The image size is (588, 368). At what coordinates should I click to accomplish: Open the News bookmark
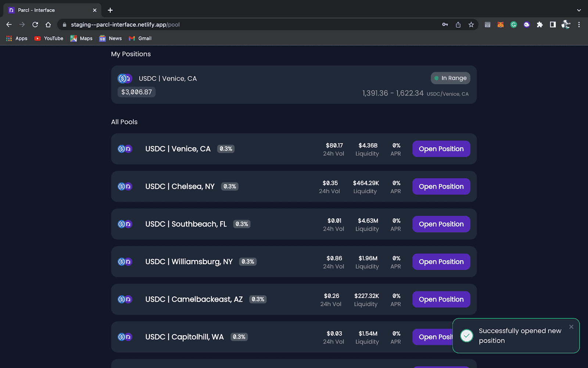click(x=111, y=38)
